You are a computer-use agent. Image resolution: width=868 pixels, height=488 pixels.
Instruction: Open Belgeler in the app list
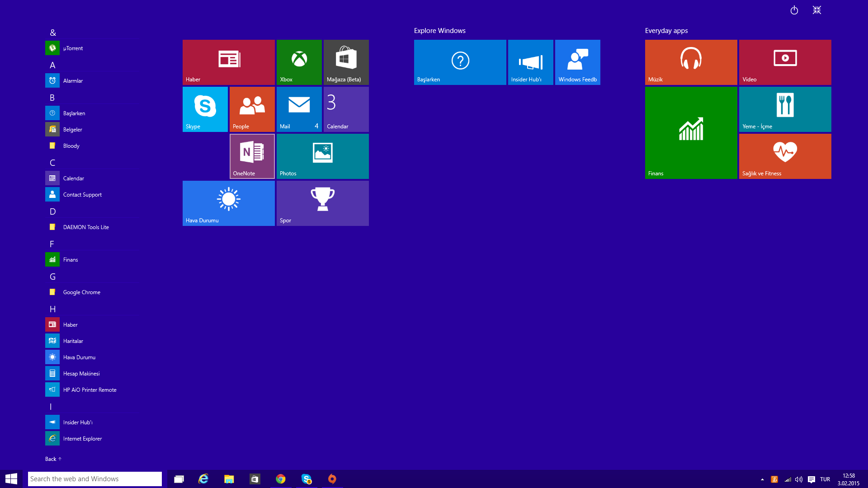pos(91,129)
